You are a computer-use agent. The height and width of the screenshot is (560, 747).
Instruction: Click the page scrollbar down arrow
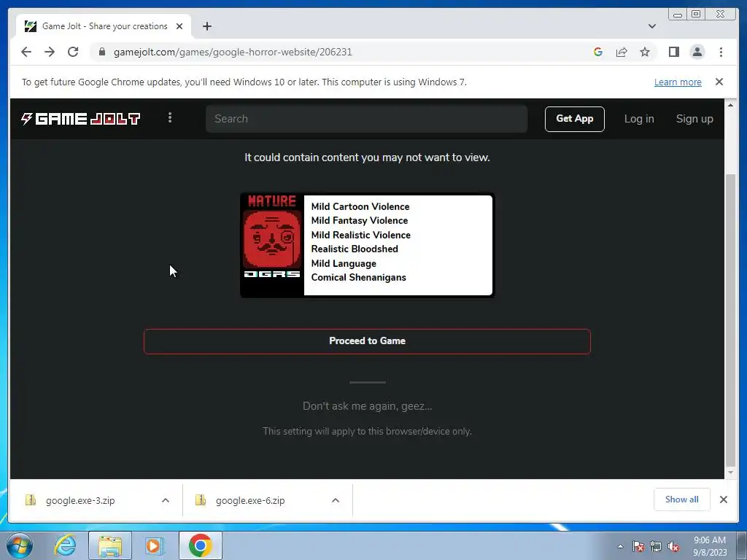(x=731, y=472)
